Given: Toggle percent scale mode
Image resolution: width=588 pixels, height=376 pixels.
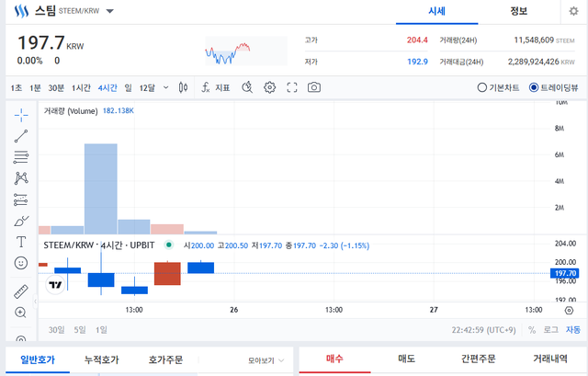Looking at the screenshot, I should [532, 330].
